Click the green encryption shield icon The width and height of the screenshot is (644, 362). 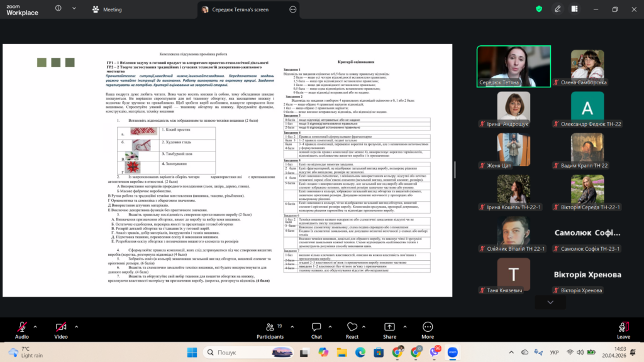[x=539, y=9]
